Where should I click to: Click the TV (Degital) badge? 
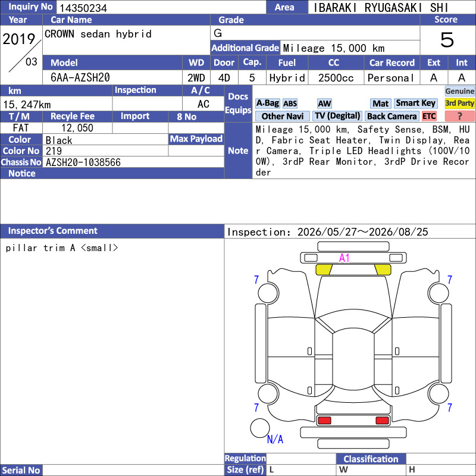pyautogui.click(x=337, y=116)
